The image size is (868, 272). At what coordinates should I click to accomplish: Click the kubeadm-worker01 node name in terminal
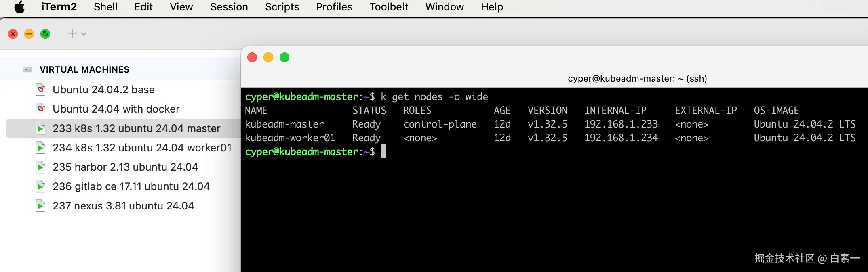coord(290,138)
